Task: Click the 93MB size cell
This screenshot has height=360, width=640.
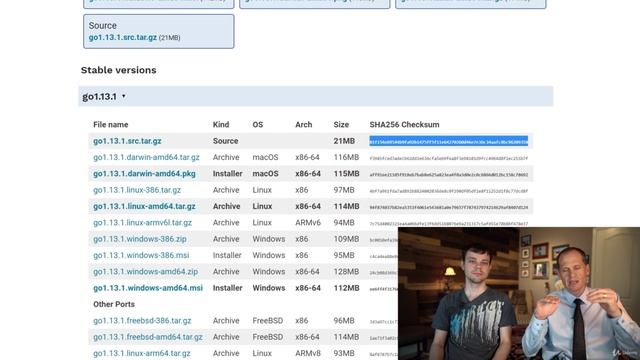Action: click(344, 353)
